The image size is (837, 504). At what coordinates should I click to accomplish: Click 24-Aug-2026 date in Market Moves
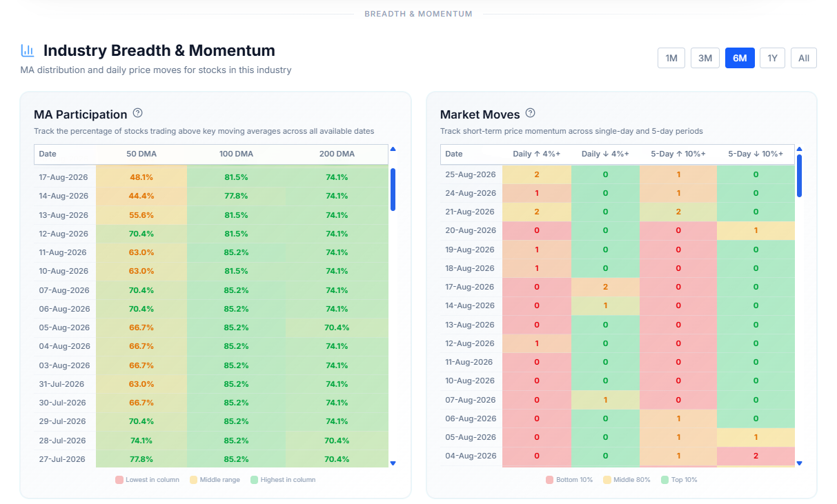point(471,193)
